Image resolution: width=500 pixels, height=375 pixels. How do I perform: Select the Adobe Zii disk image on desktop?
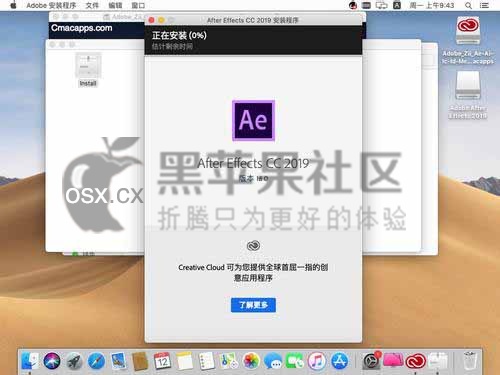pos(468,40)
